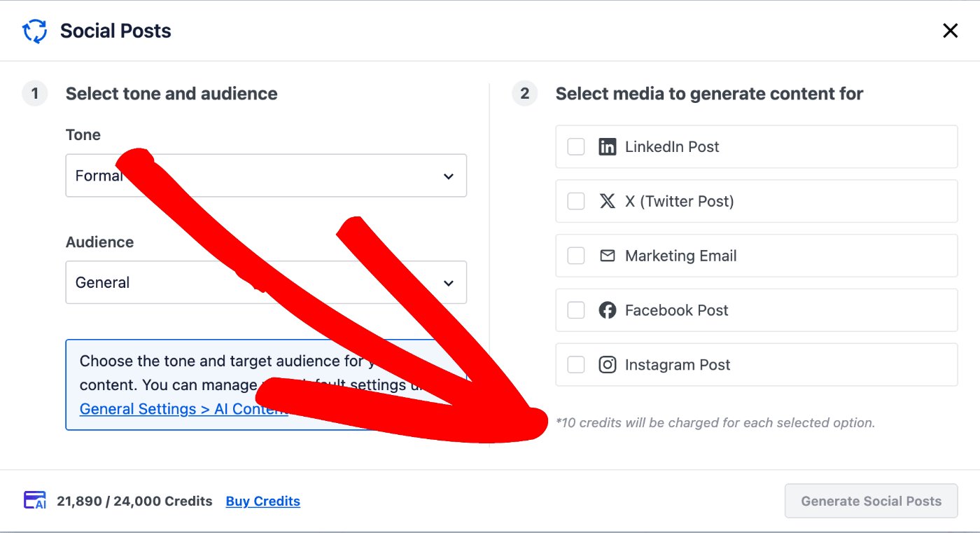The height and width of the screenshot is (533, 980).
Task: Enable the Marketing Email checkbox
Action: [x=575, y=256]
